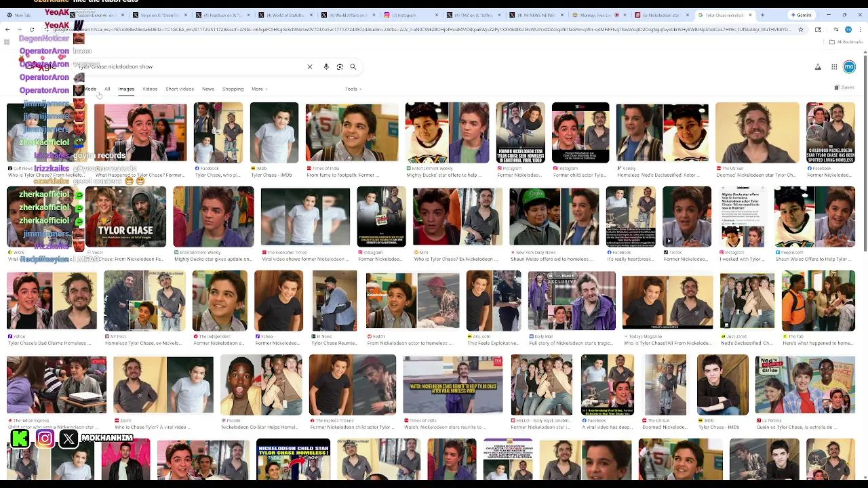This screenshot has width=868, height=488.
Task: Open The Tab 'Here's what happened' thumbnail
Action: tap(818, 301)
